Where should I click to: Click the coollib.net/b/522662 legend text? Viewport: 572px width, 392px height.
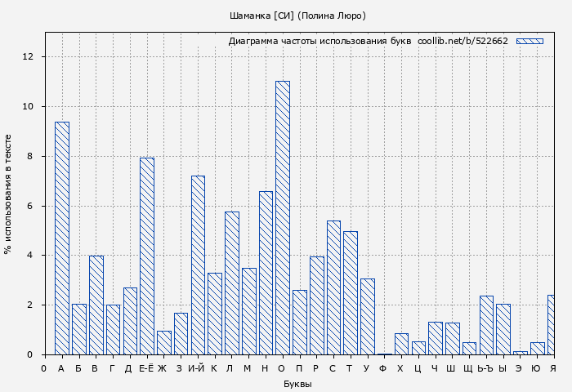coord(463,41)
